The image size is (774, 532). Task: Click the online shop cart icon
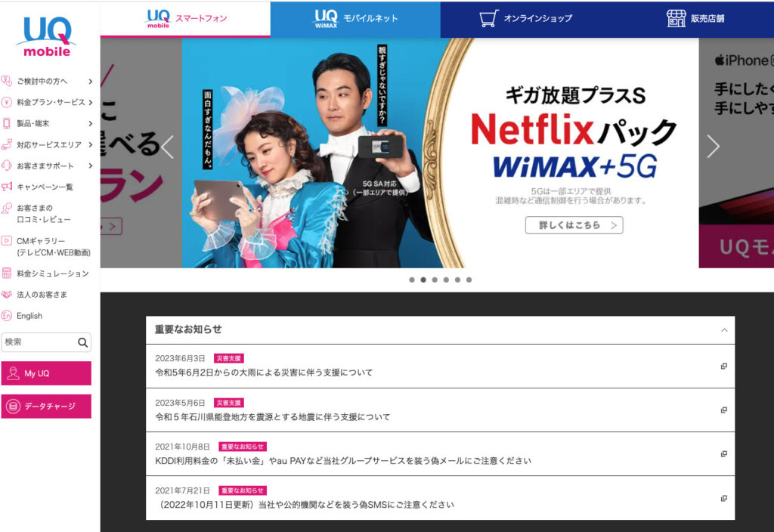pyautogui.click(x=489, y=18)
